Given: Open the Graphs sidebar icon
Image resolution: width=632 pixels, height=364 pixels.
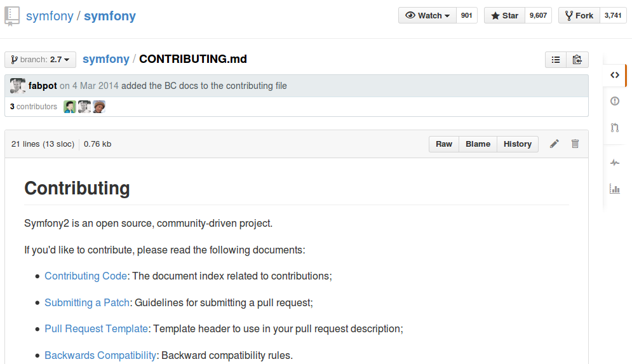Looking at the screenshot, I should 615,189.
